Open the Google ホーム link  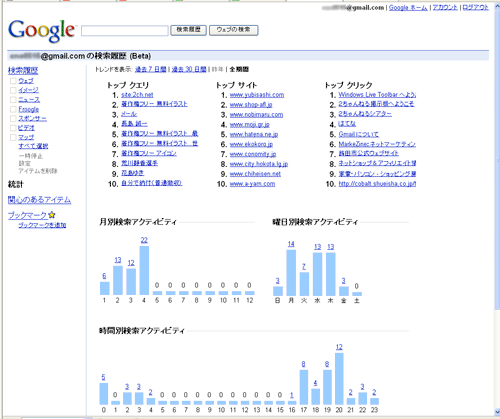[x=408, y=7]
